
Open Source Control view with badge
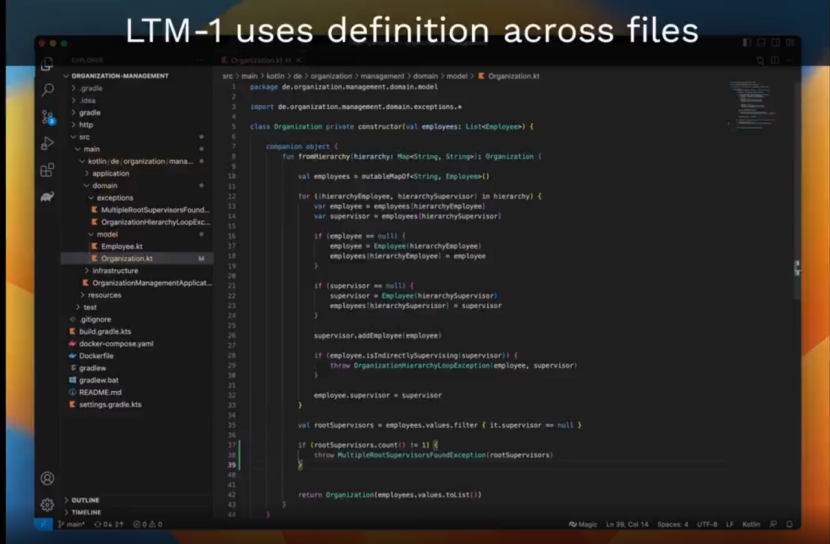[x=47, y=117]
